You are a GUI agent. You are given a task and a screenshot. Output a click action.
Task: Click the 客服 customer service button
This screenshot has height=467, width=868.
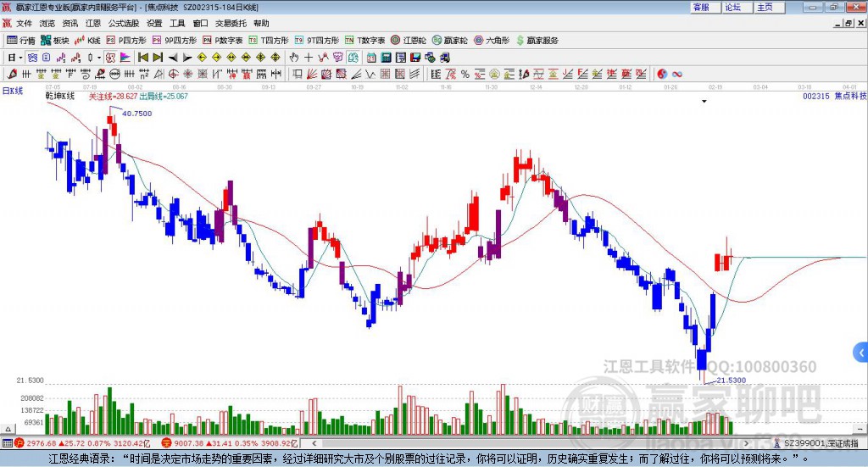pos(704,7)
